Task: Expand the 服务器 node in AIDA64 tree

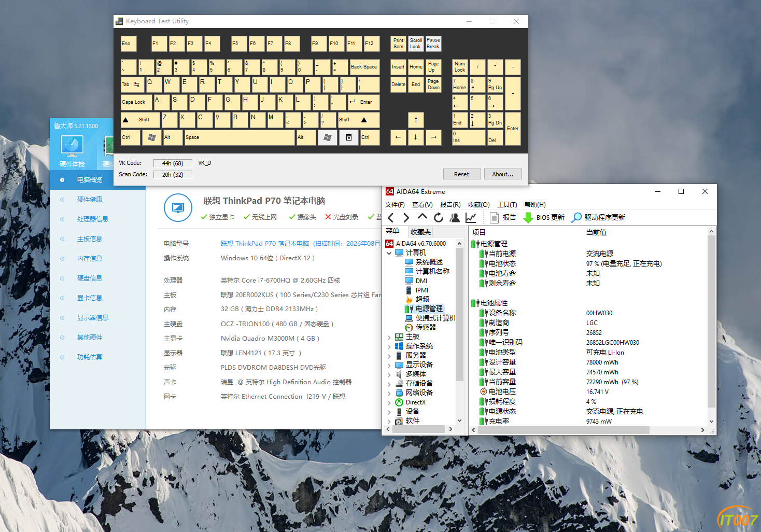Action: point(389,356)
